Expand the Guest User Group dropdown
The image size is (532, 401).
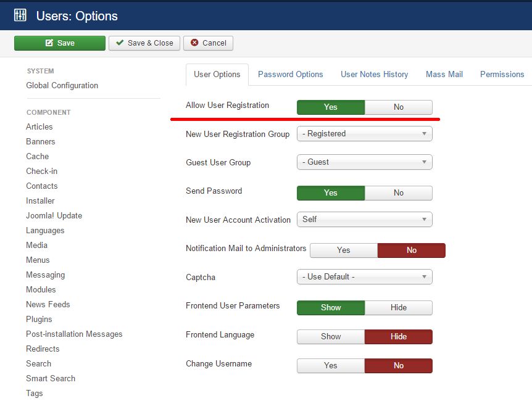(x=364, y=162)
